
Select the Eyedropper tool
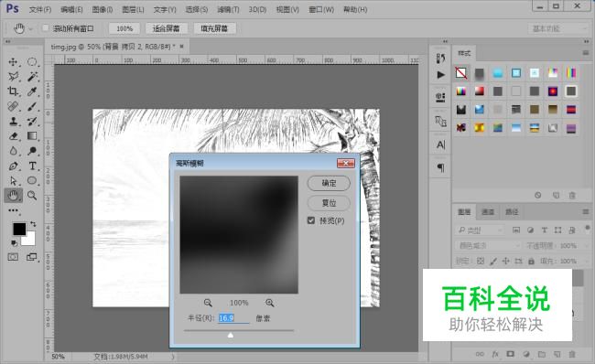(x=32, y=91)
